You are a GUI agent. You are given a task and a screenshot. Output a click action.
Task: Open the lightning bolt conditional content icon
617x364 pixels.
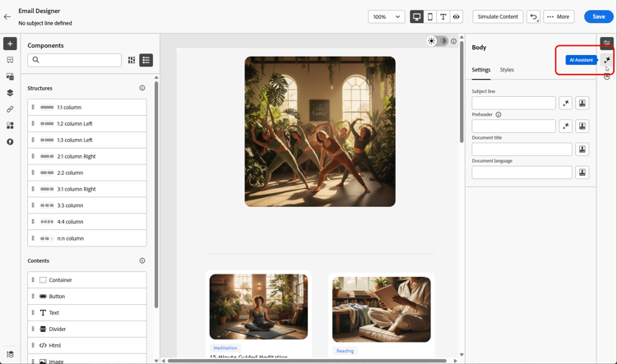pos(10,142)
